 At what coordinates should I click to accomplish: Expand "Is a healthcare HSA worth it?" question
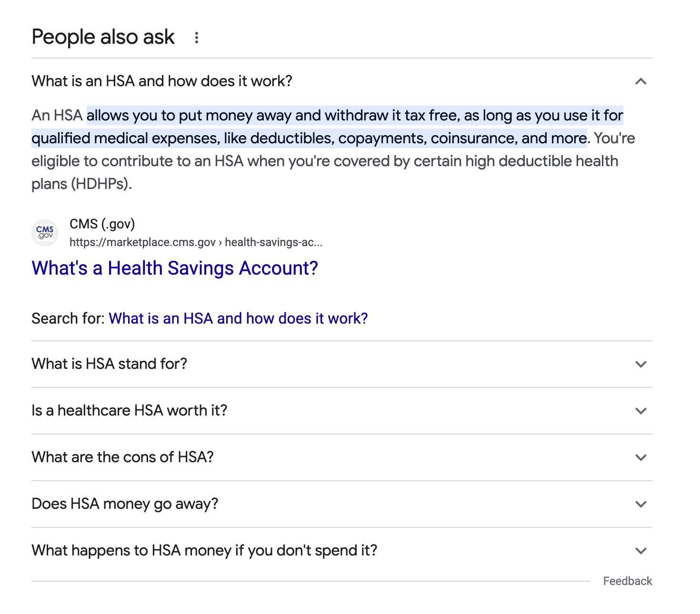click(130, 411)
